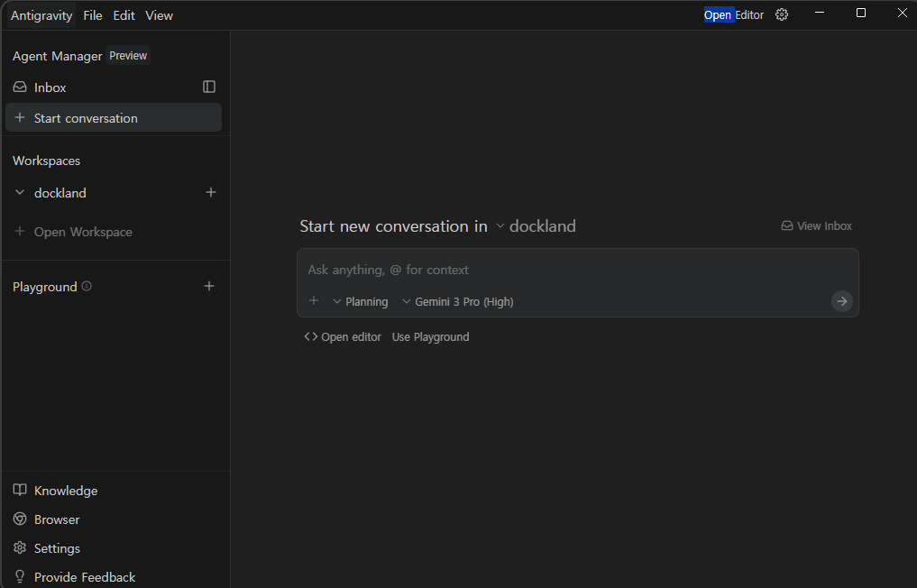Viewport: 917px width, 588px height.
Task: Click the View Inbox link
Action: coord(816,226)
